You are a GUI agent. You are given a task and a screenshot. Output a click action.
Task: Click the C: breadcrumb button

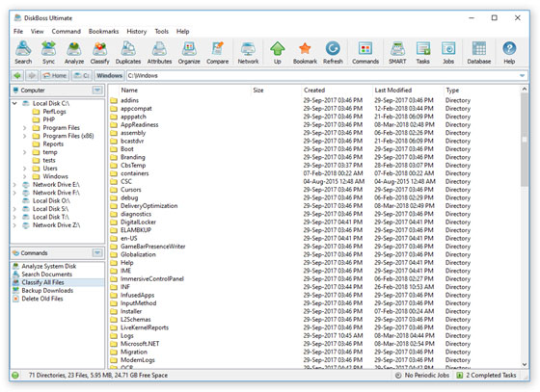(x=82, y=75)
